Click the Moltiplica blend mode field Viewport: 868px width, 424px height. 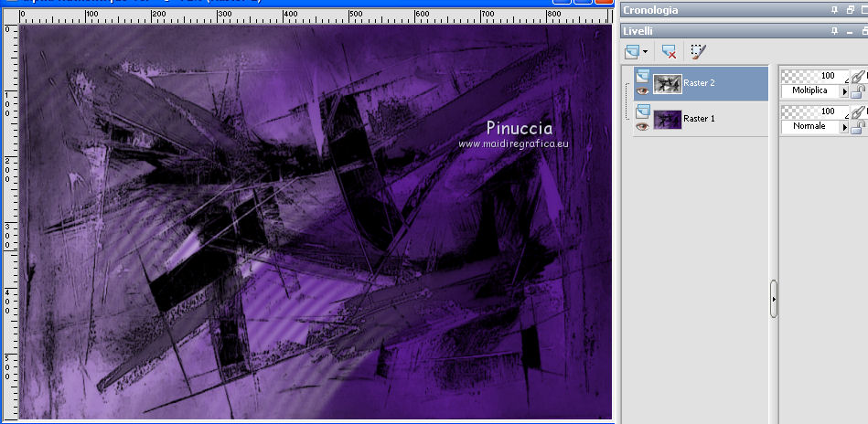tap(811, 90)
